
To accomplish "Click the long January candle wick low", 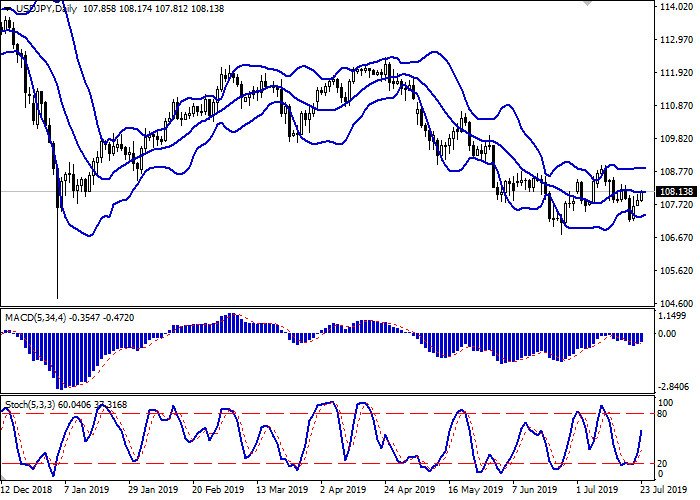I will pos(57,297).
